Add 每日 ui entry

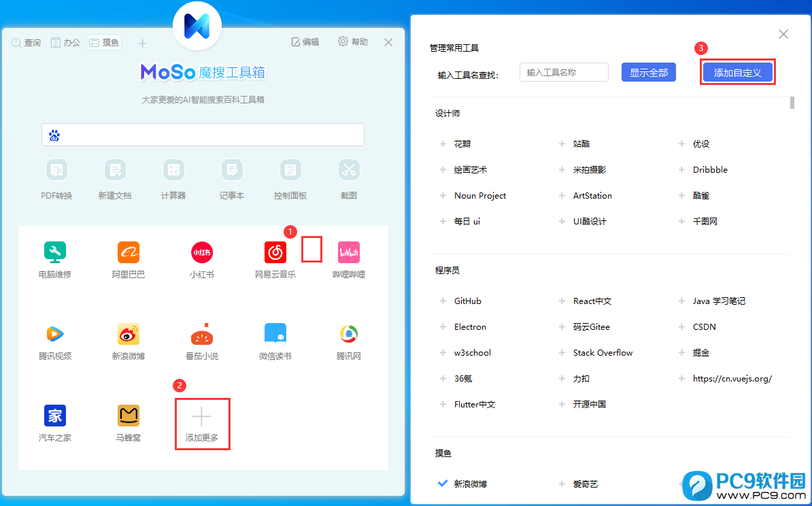[443, 221]
